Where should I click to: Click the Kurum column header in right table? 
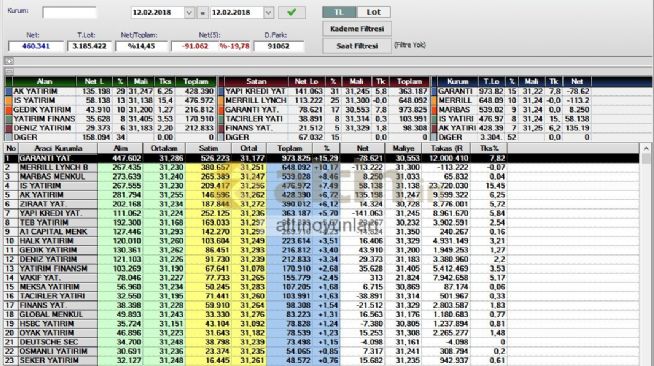[x=458, y=82]
